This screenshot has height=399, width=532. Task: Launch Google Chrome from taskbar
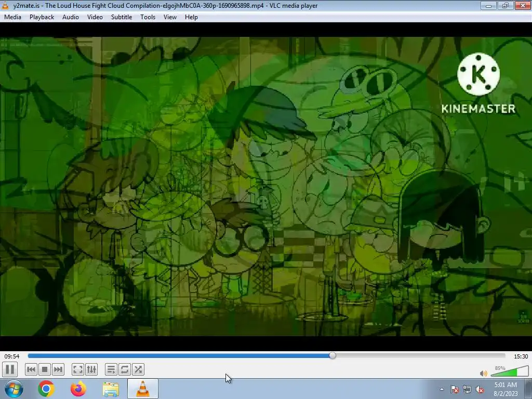46,389
